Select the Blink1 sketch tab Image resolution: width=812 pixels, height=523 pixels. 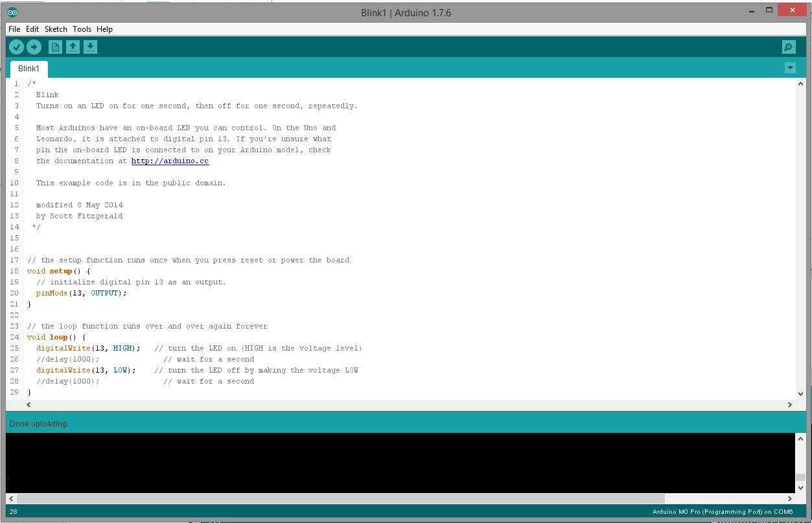pos(29,68)
